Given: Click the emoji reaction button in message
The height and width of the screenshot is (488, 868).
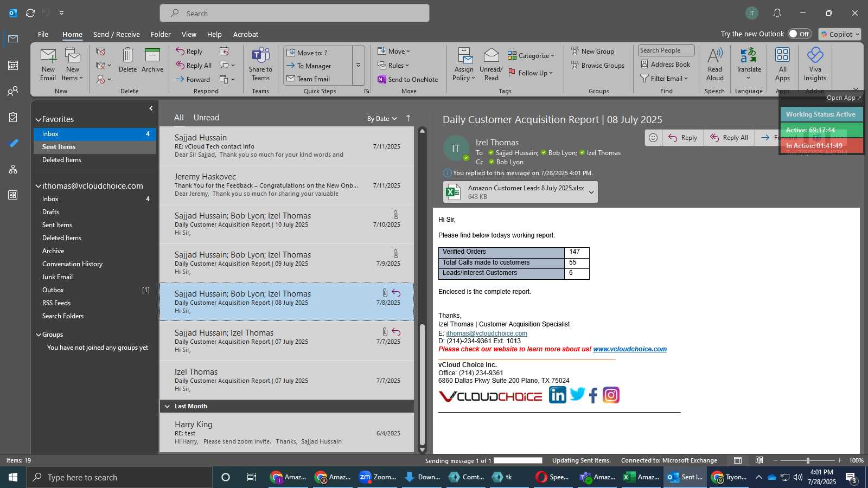Looking at the screenshot, I should pyautogui.click(x=653, y=138).
